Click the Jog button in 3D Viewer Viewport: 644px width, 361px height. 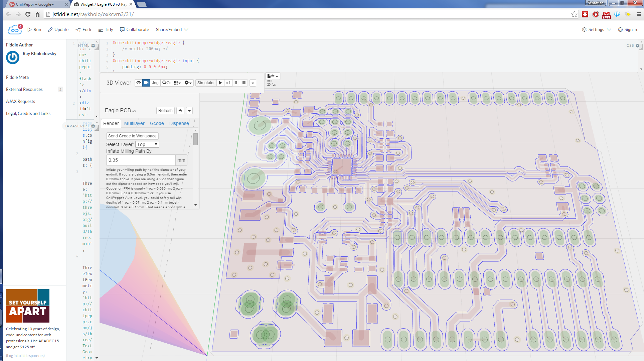(x=155, y=83)
